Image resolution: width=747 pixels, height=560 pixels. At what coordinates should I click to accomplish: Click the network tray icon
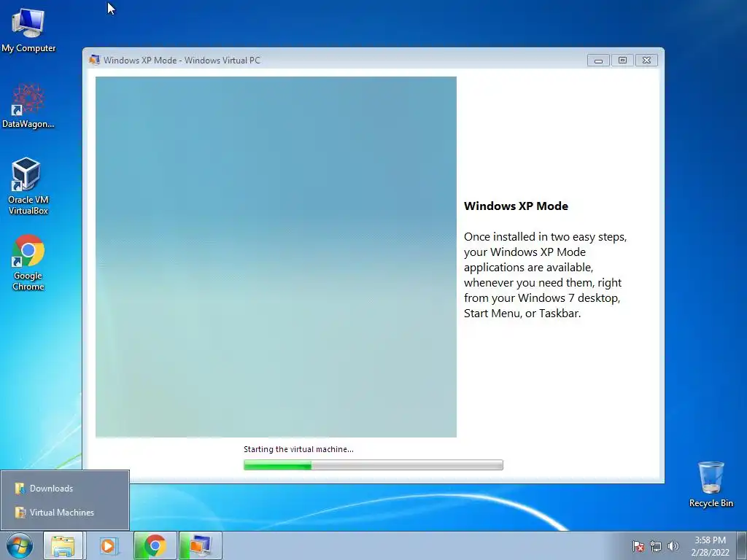click(656, 546)
